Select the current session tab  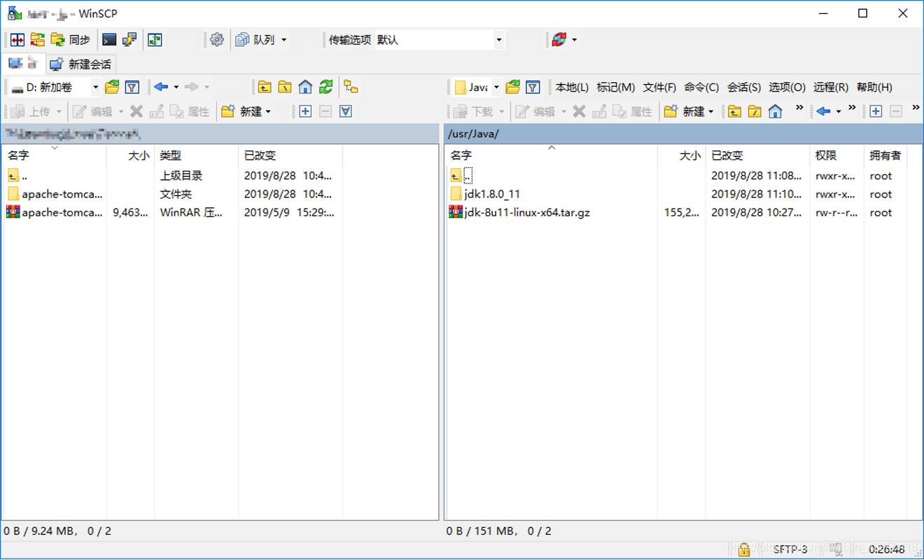tap(23, 64)
